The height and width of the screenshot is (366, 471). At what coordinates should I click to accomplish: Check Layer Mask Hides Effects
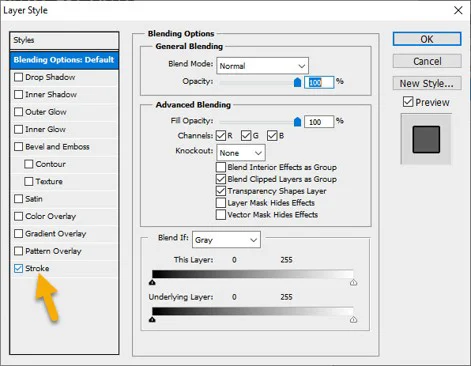click(221, 203)
